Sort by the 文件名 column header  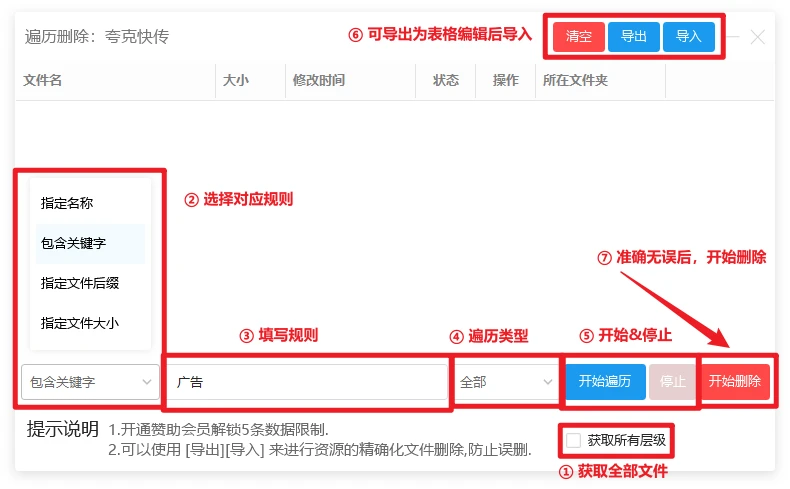click(x=42, y=81)
